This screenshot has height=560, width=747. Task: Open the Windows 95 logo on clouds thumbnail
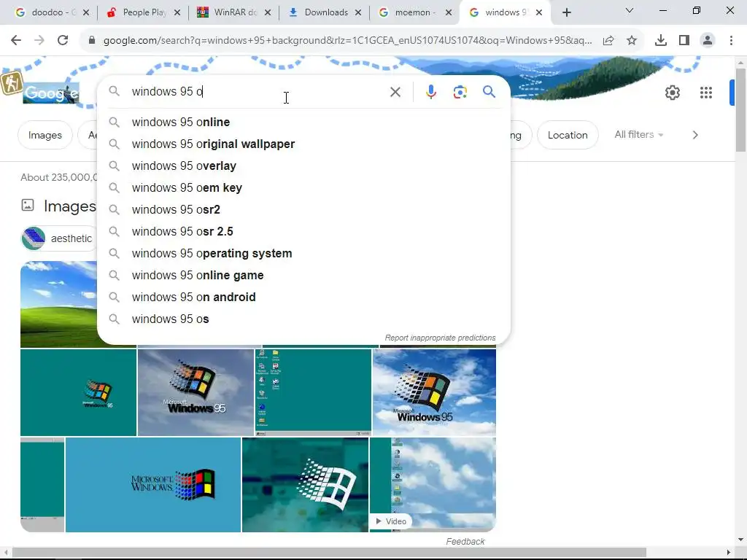[x=196, y=392]
